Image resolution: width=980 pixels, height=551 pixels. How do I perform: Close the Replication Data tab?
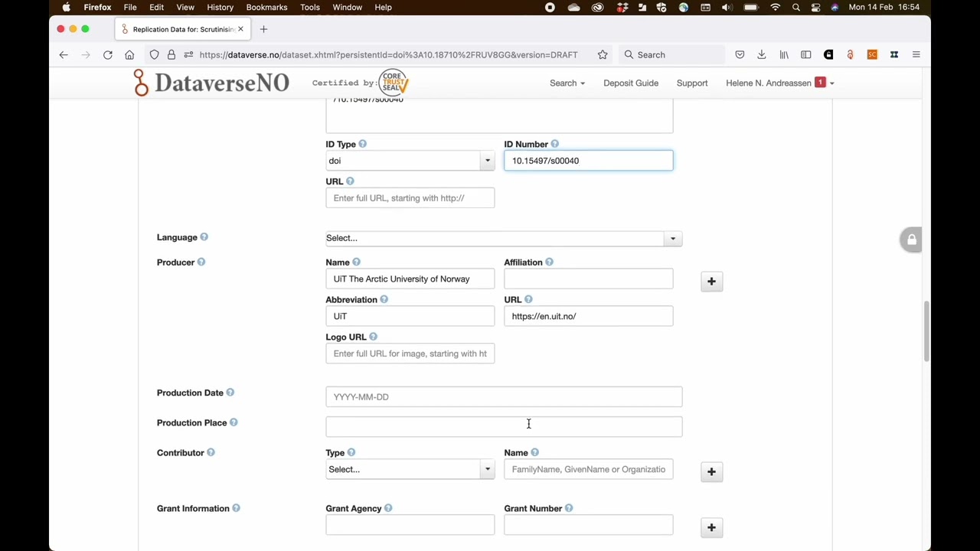coord(240,29)
